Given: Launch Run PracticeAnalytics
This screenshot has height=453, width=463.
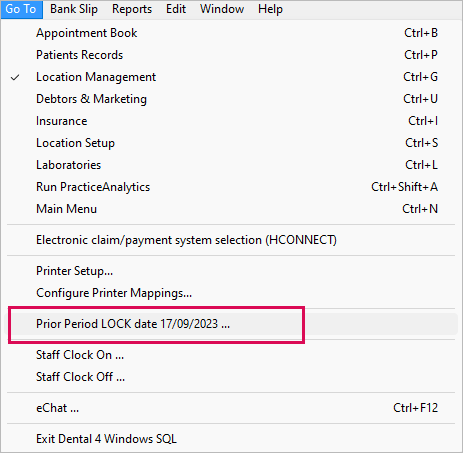Looking at the screenshot, I should pos(232,187).
